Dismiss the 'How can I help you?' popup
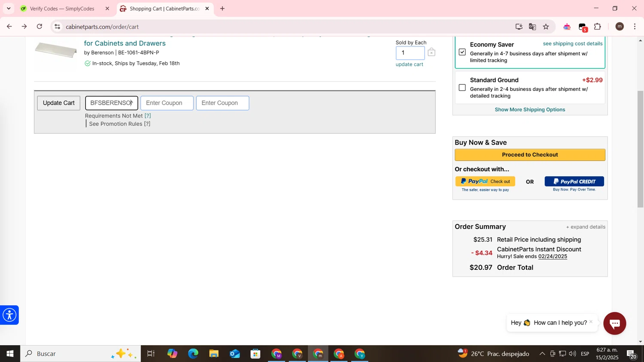Image resolution: width=644 pixels, height=362 pixels. 591,322
